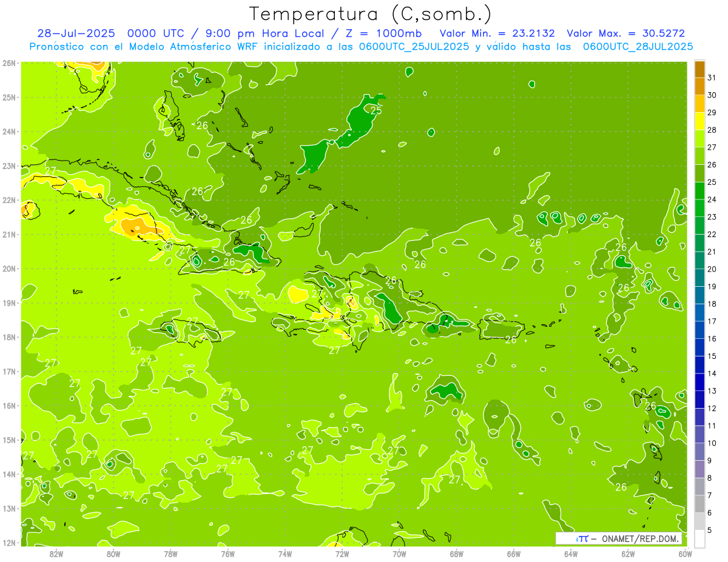728x562 pixels.
Task: Pick the legend swatch between 26 and 27
Action: [x=699, y=156]
